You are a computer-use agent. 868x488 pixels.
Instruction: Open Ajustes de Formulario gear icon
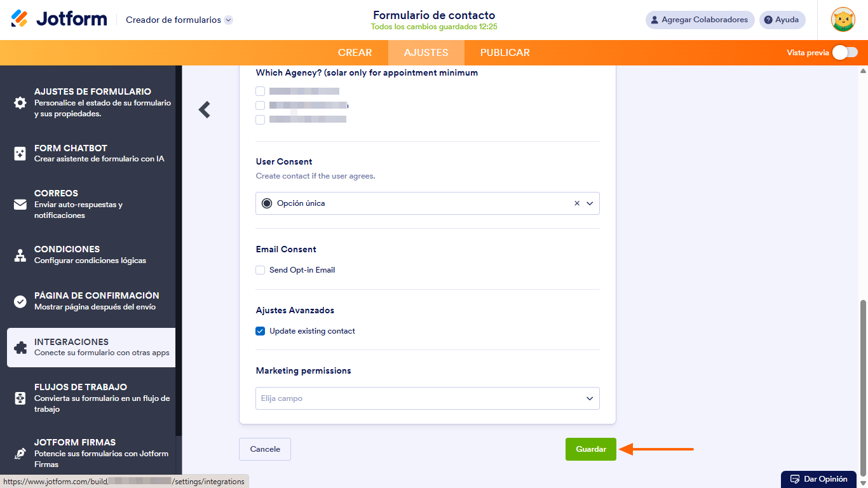coord(20,103)
